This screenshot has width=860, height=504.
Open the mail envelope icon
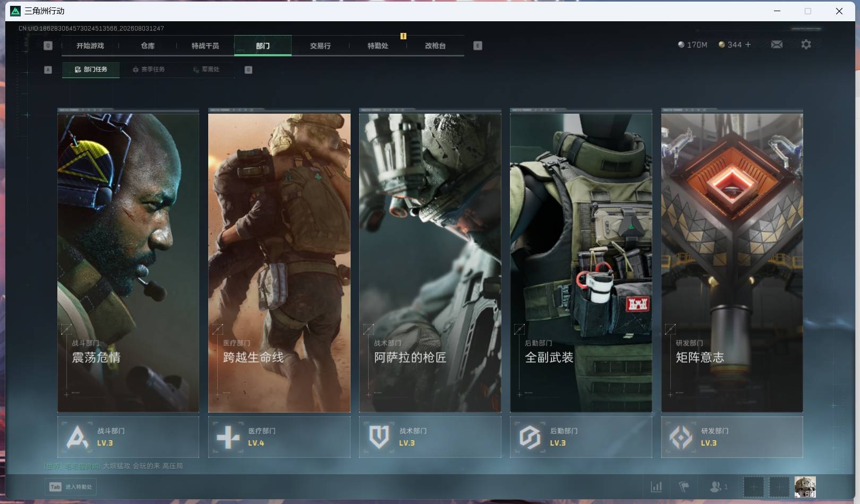tap(777, 45)
